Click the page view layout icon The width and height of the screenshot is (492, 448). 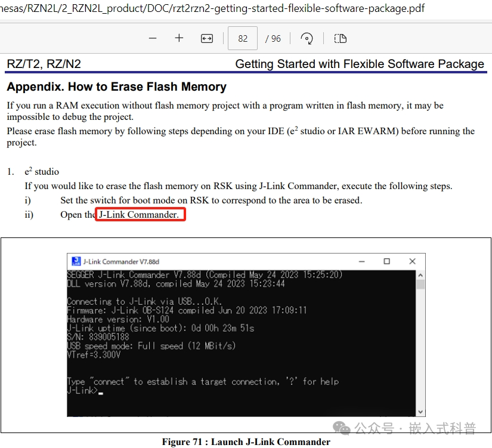point(341,39)
